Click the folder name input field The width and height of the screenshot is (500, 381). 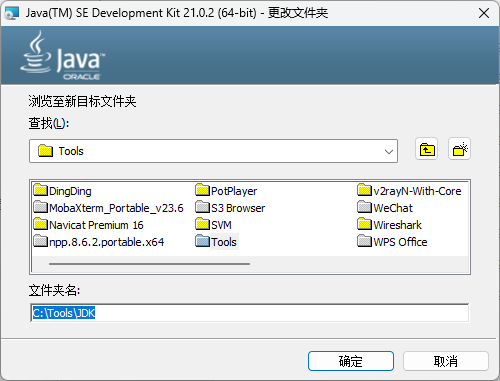(249, 313)
